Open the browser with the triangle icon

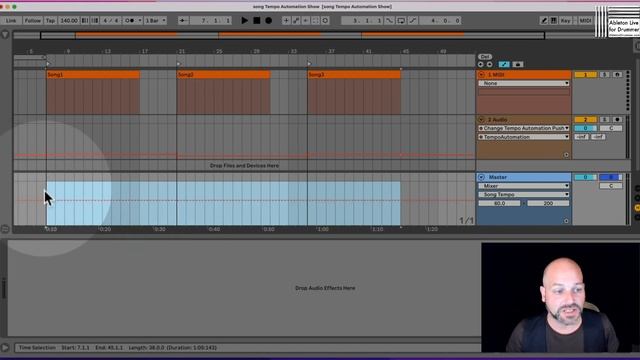coord(5,35)
